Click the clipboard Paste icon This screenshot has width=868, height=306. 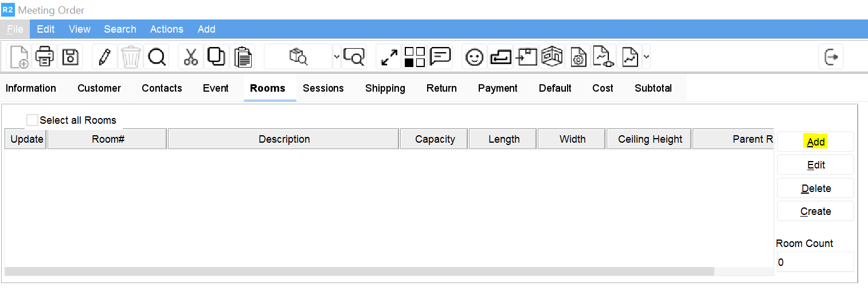(244, 57)
